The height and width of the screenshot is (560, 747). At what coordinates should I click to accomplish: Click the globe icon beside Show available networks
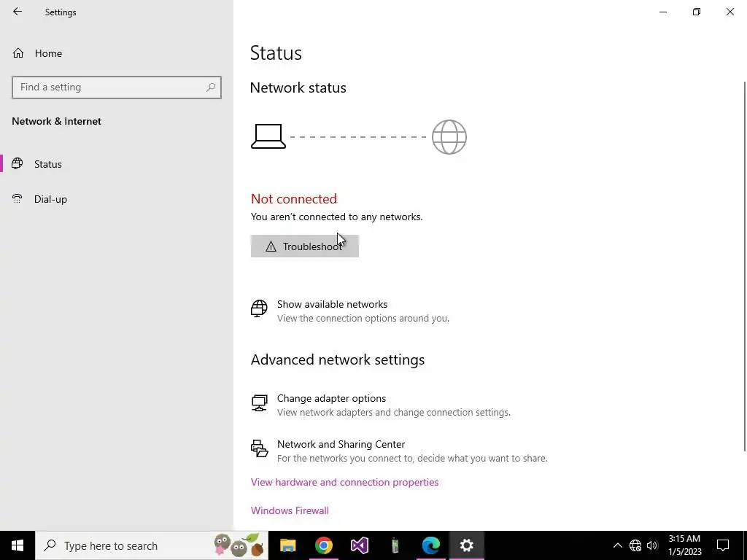point(259,308)
